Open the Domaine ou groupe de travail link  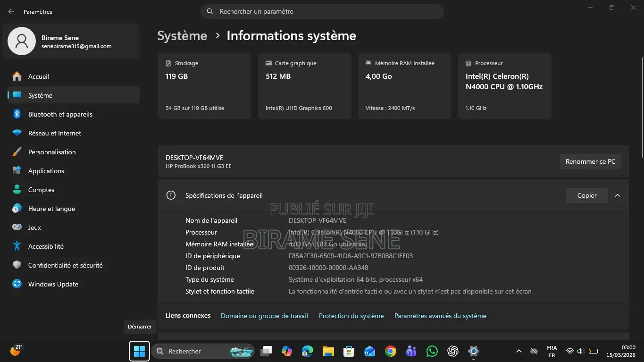[264, 316]
